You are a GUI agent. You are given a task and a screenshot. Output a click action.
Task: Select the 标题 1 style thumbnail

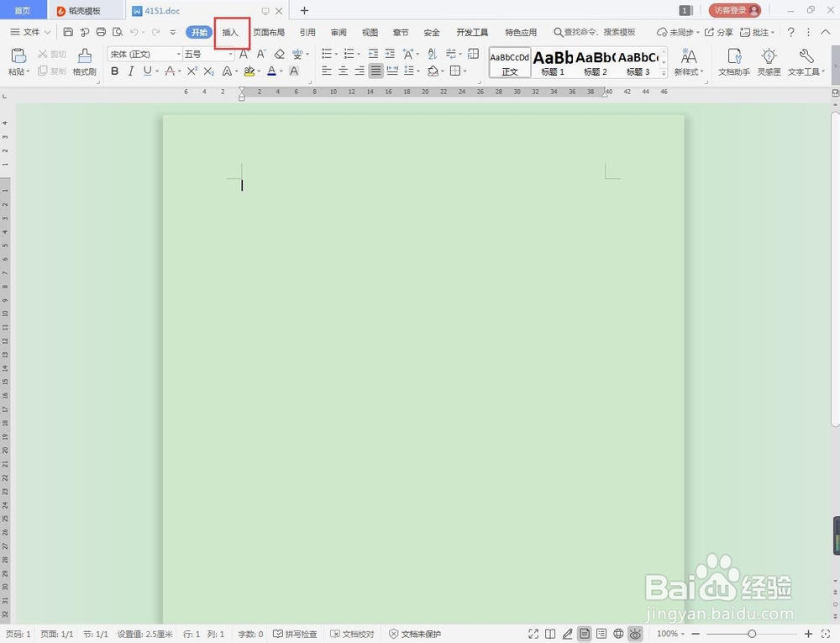(553, 63)
